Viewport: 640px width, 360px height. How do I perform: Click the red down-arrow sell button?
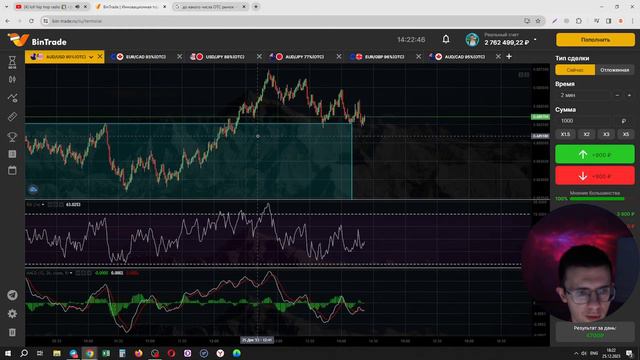pyautogui.click(x=595, y=176)
